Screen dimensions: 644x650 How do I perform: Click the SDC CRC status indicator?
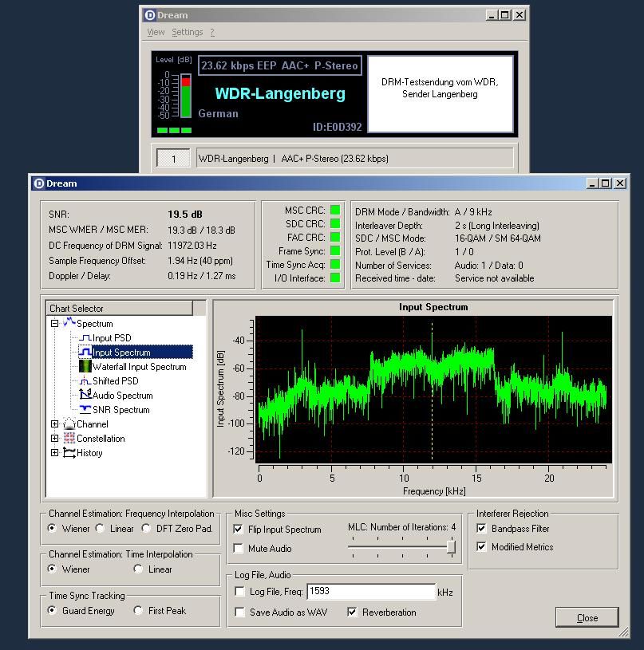[x=335, y=224]
